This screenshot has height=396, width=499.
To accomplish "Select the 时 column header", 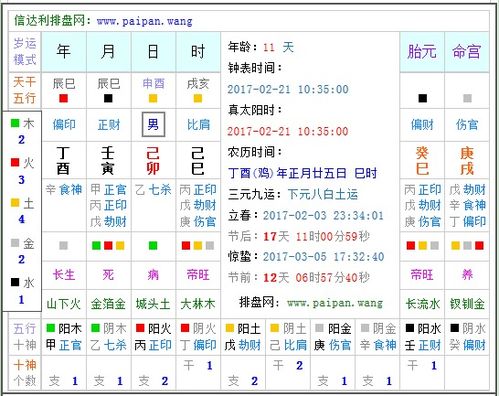I will point(198,52).
